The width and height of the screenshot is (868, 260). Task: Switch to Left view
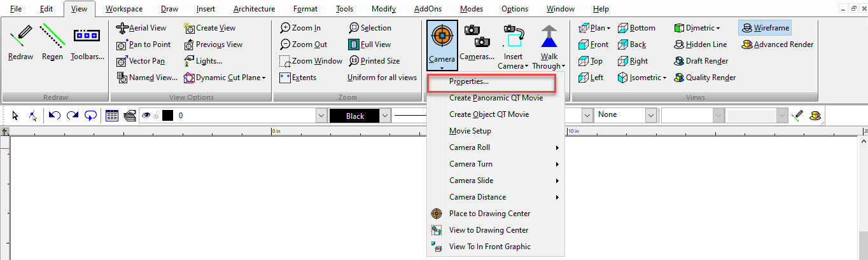(x=591, y=78)
